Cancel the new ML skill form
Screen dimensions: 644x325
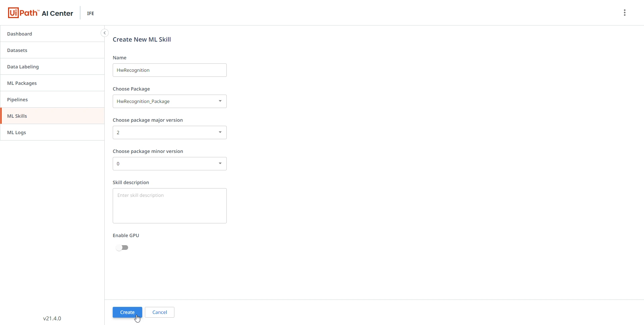coord(160,312)
